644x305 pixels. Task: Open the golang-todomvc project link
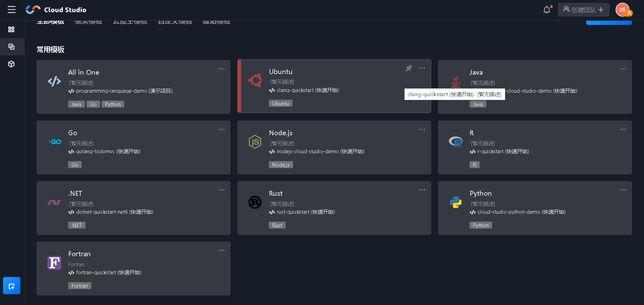(105, 151)
